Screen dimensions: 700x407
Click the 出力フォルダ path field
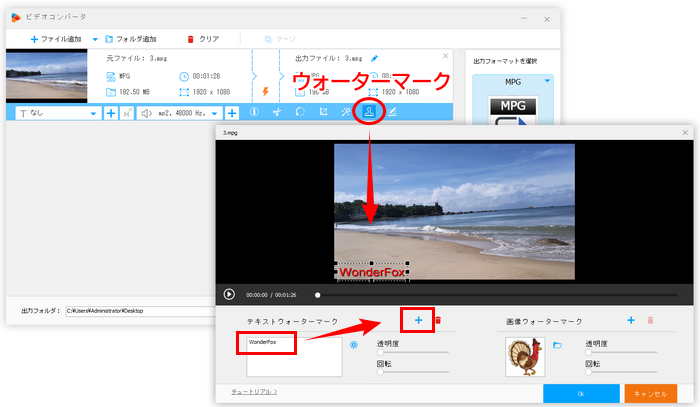pyautogui.click(x=141, y=311)
